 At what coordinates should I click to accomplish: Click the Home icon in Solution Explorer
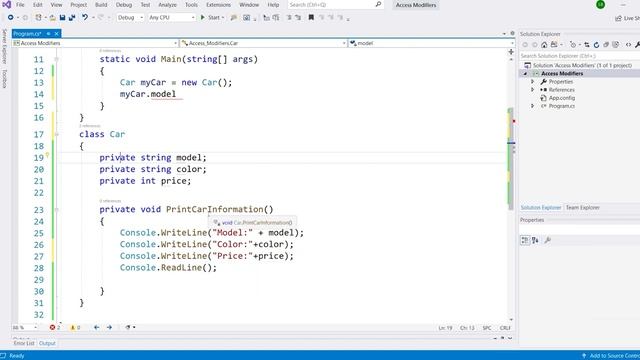544,44
